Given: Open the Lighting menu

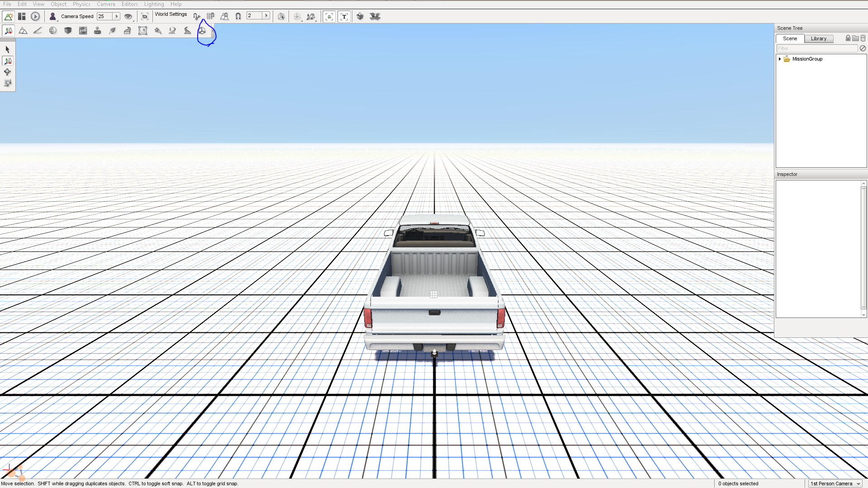Looking at the screenshot, I should [x=154, y=4].
